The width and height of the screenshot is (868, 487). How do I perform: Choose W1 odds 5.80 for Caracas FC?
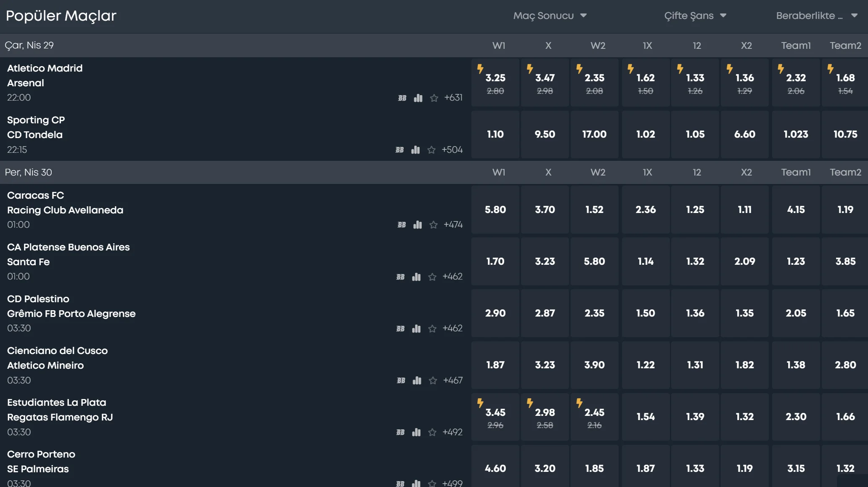pyautogui.click(x=495, y=210)
